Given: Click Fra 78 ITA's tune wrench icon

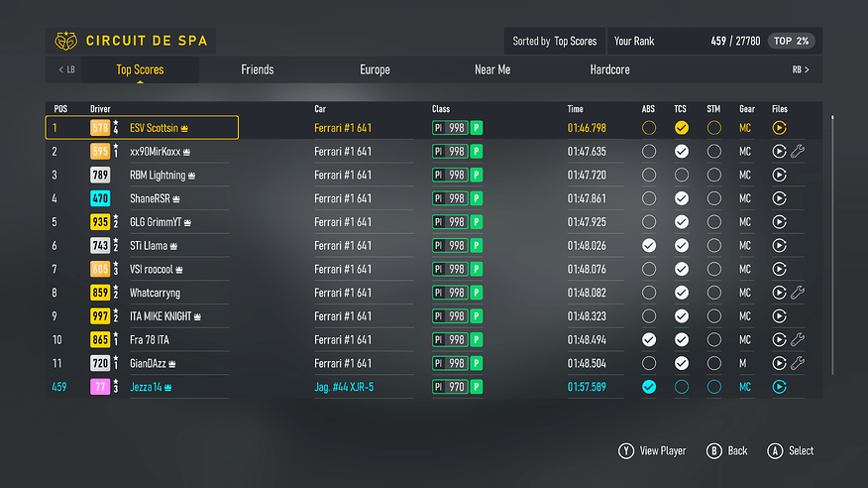Looking at the screenshot, I should pos(797,339).
